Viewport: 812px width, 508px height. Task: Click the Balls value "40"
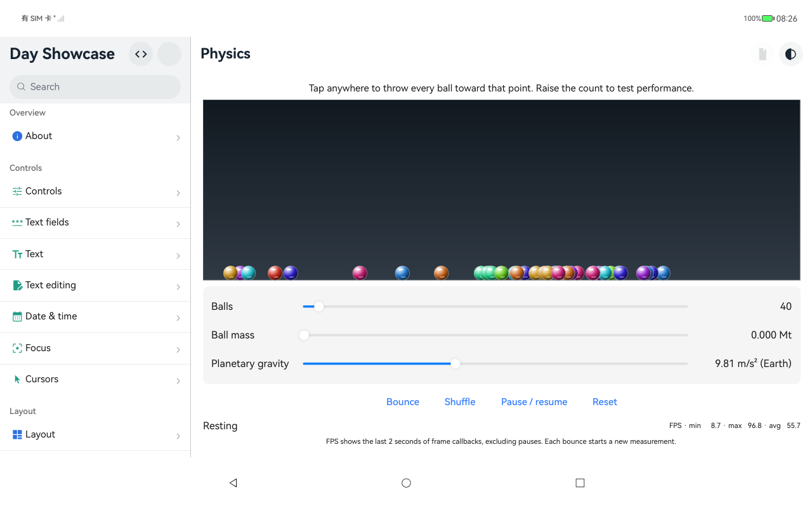[x=785, y=307]
